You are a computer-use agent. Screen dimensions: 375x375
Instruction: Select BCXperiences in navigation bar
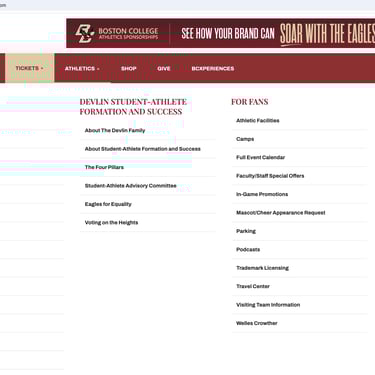pyautogui.click(x=213, y=68)
